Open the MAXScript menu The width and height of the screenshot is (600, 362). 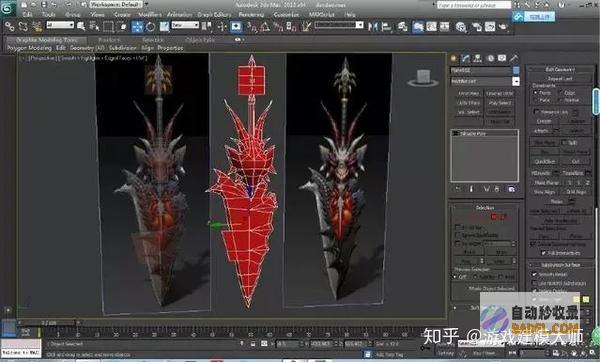click(321, 15)
